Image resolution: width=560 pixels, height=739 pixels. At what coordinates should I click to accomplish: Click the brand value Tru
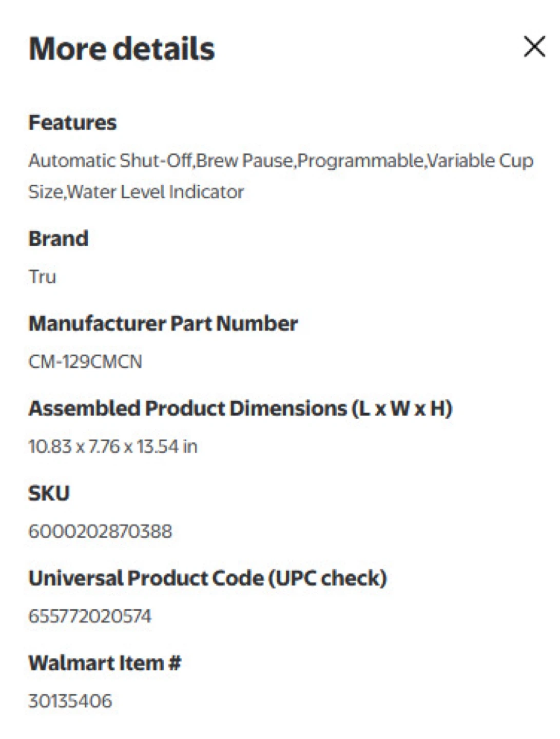click(x=42, y=277)
